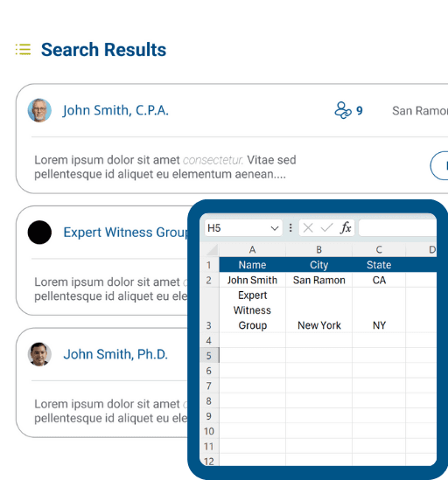Select row 9 header
This screenshot has width=448, height=480.
(209, 416)
